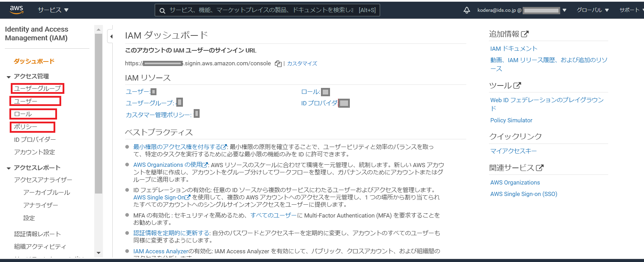The width and height of the screenshot is (644, 262).
Task: Open the Policy Simulator link
Action: tap(511, 120)
